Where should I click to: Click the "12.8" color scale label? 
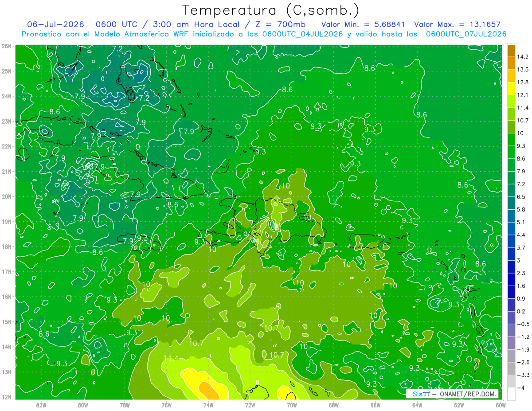[523, 82]
